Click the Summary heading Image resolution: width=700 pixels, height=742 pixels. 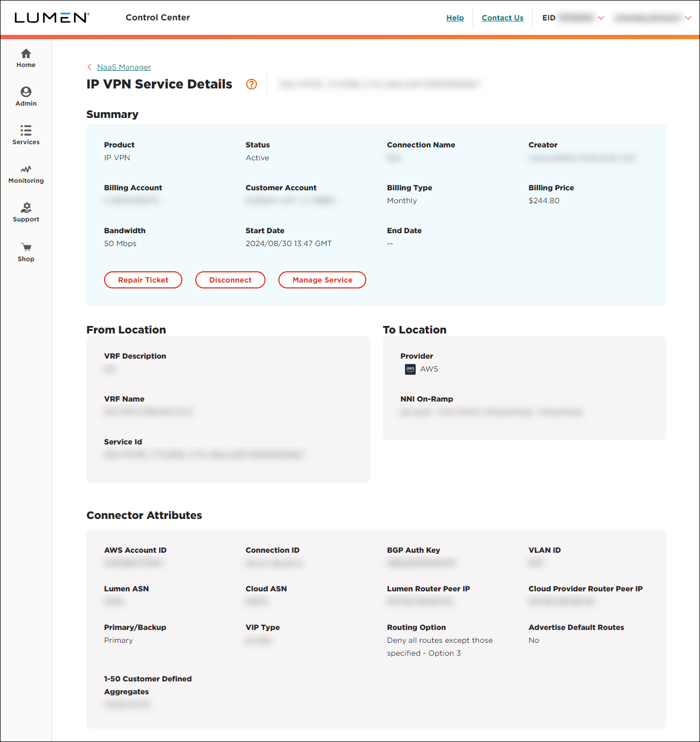pos(112,114)
